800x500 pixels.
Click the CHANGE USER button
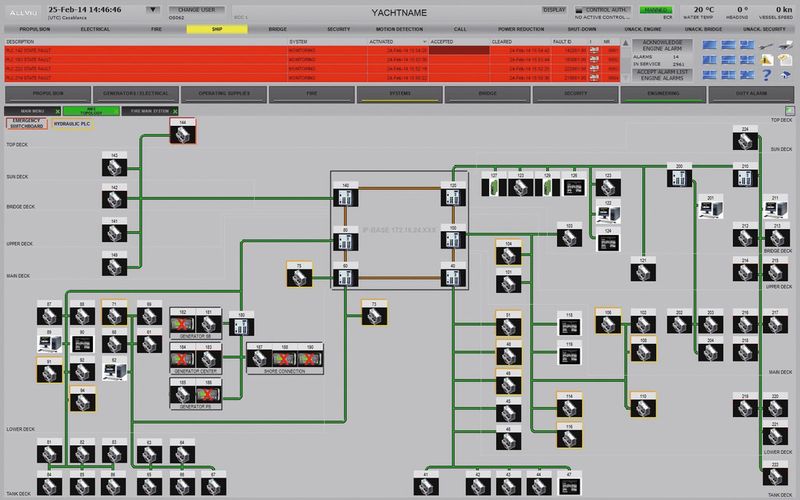[196, 10]
